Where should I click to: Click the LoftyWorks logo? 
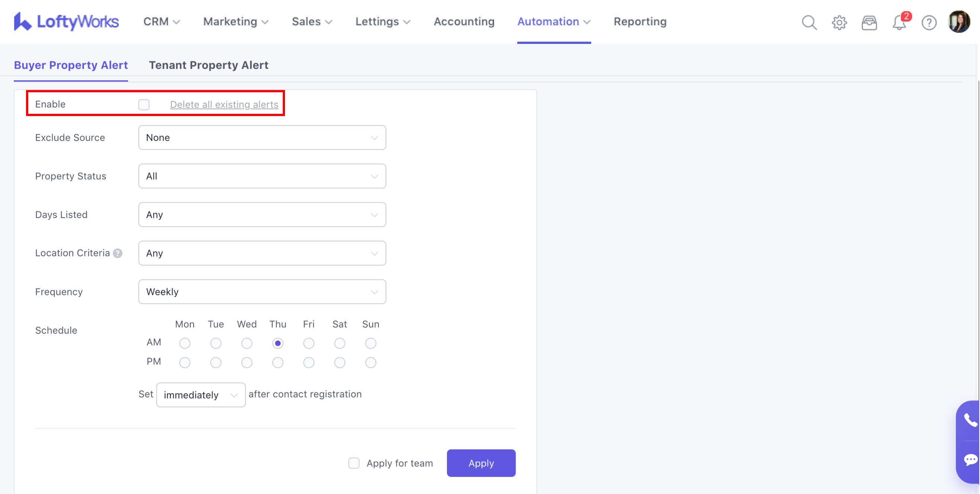pyautogui.click(x=66, y=22)
